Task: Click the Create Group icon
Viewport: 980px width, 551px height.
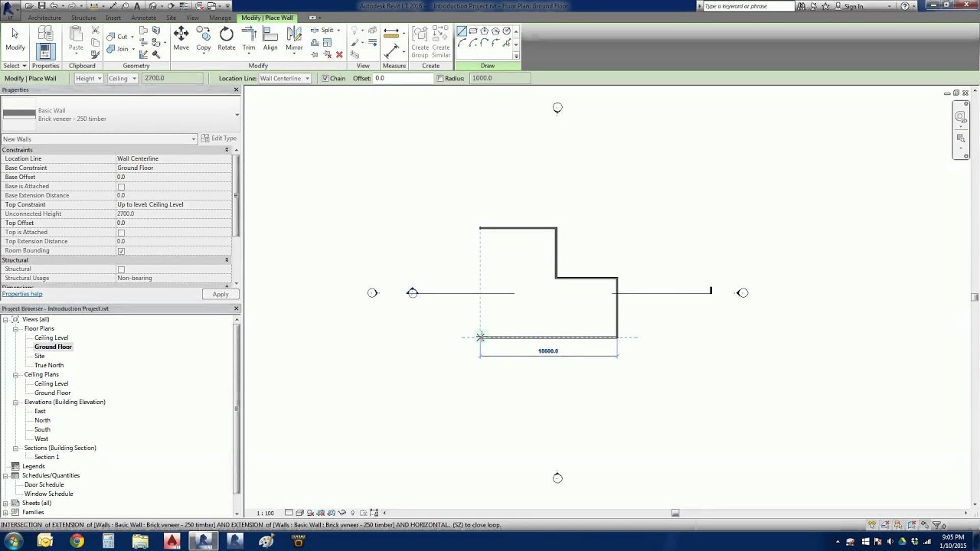Action: (x=420, y=41)
